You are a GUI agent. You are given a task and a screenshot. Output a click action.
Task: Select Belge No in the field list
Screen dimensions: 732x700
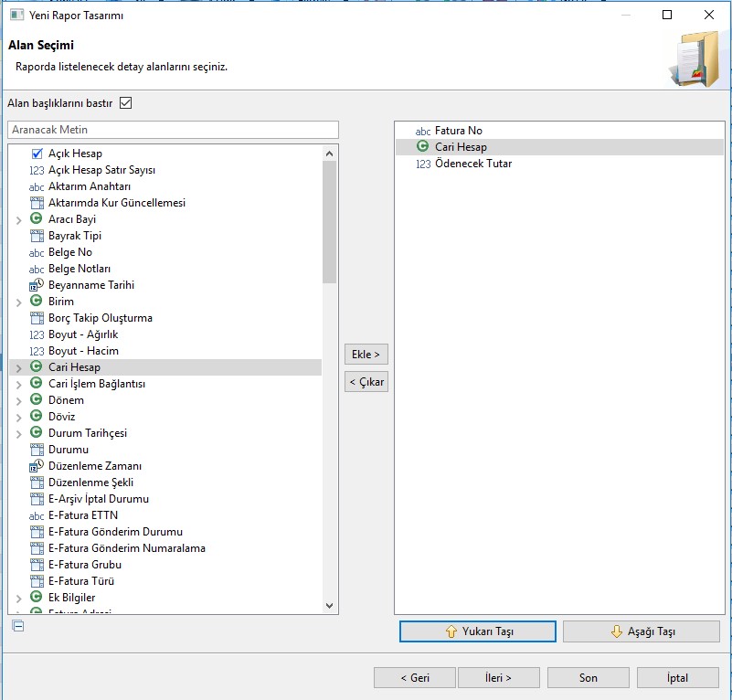click(x=70, y=252)
